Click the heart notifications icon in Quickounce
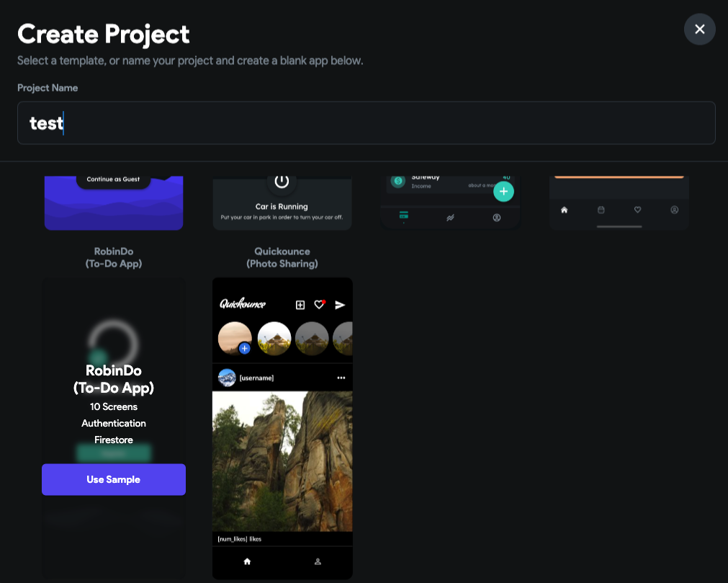The width and height of the screenshot is (728, 583). coord(320,304)
